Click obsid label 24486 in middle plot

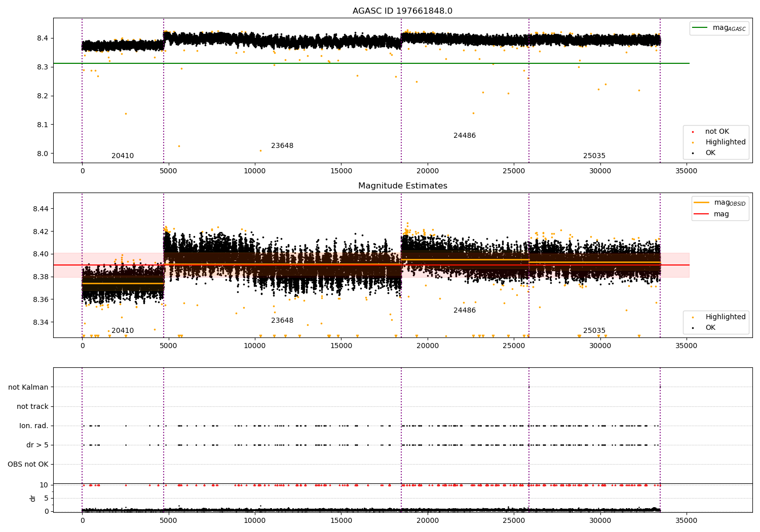(465, 310)
